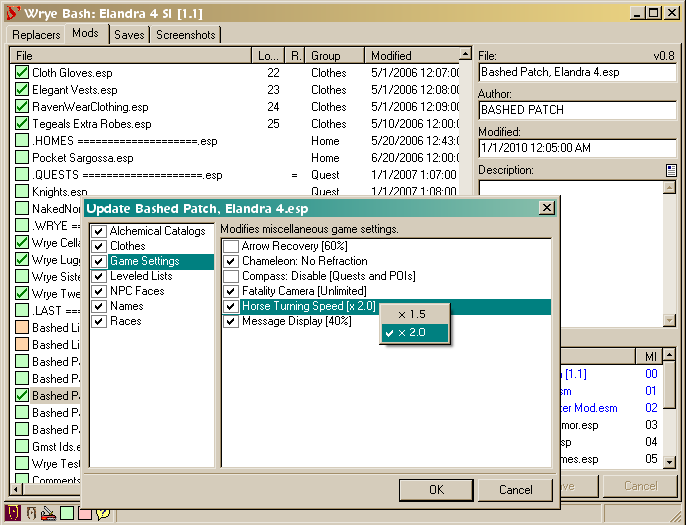Switch to the Replacers tab
686x525 pixels.
(x=36, y=35)
